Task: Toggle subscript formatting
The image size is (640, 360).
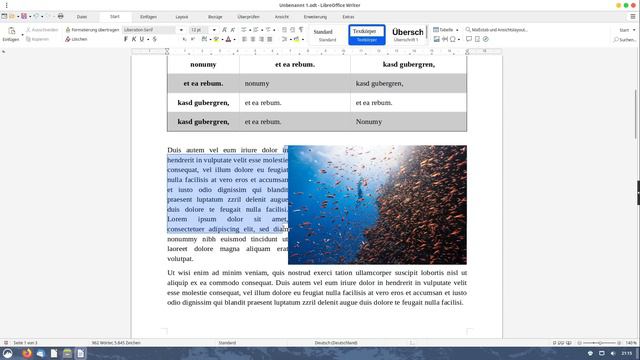Action: point(184,39)
